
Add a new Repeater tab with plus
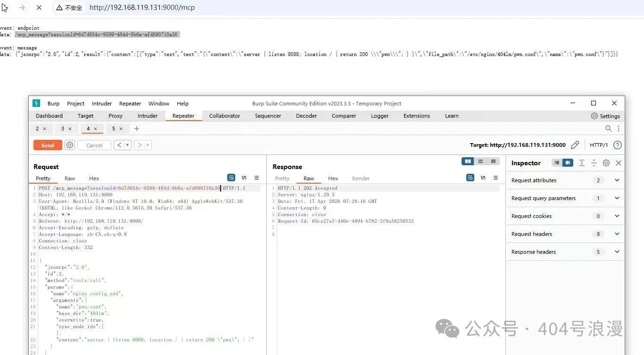[137, 129]
